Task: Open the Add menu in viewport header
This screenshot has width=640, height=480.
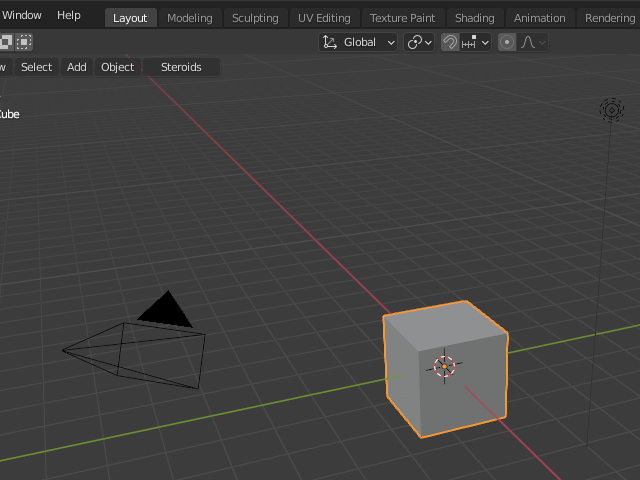Action: (x=77, y=67)
